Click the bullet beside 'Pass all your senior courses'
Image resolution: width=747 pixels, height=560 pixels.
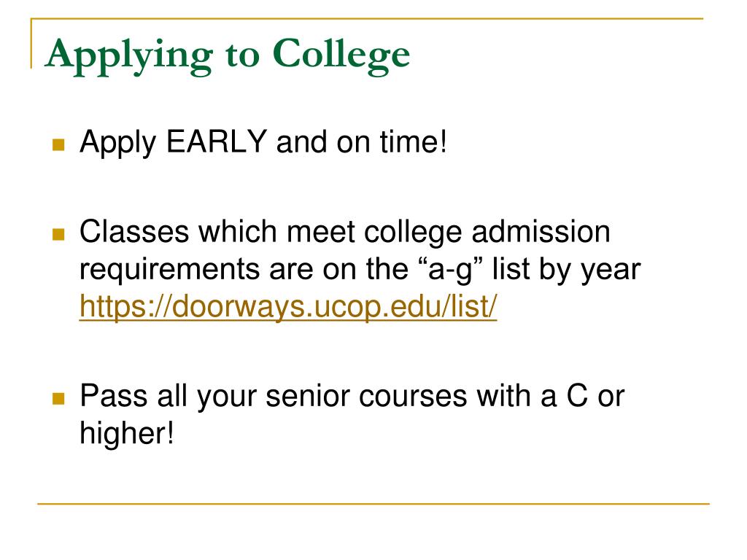coord(58,398)
